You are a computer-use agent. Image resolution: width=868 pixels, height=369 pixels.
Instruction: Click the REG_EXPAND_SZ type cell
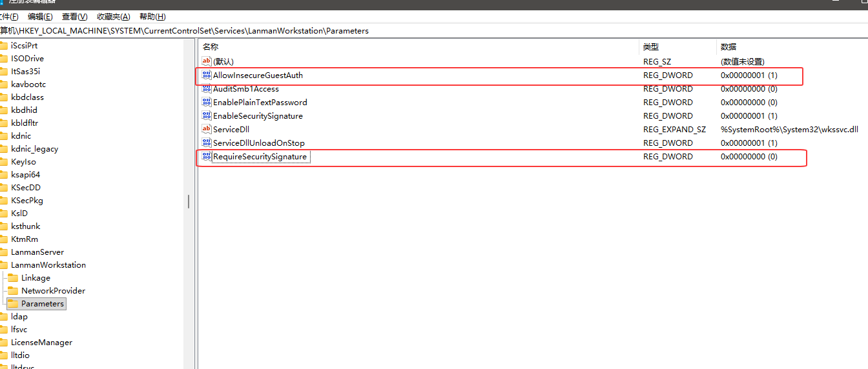point(674,129)
